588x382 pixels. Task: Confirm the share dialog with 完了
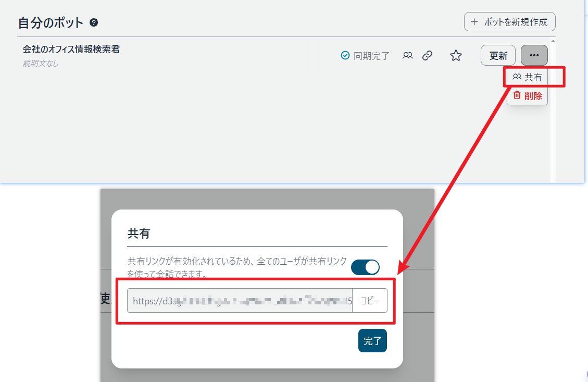(372, 341)
